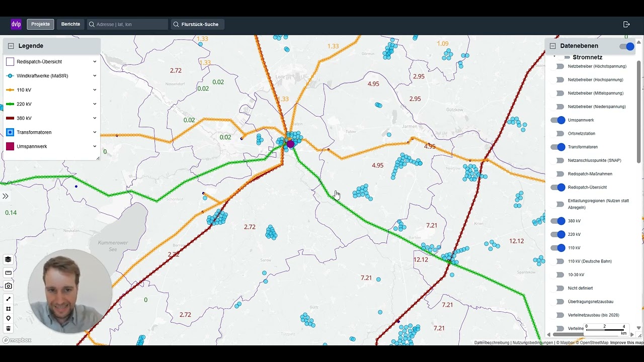Enable Netzanschlusspunkte (SNAP) layer
The image size is (644, 362).
(558, 160)
